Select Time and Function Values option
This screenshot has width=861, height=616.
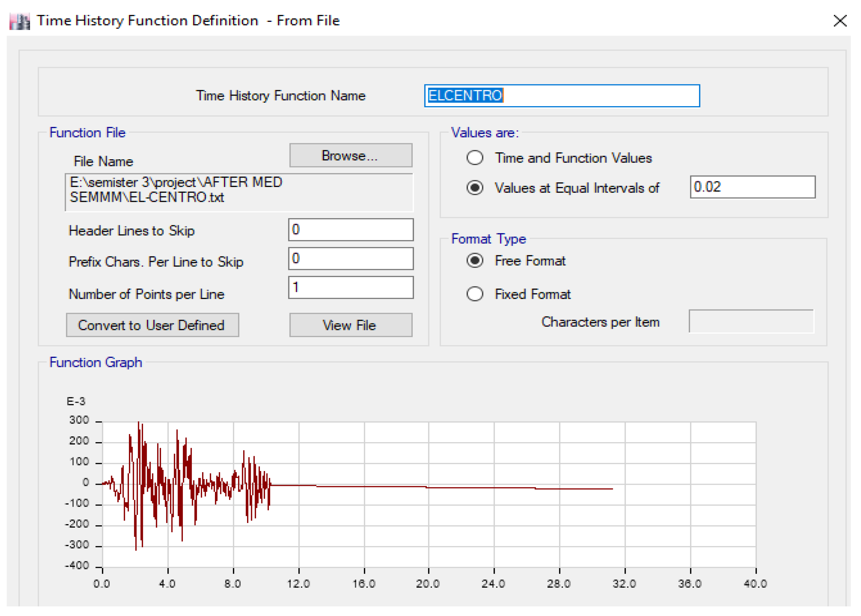point(475,158)
